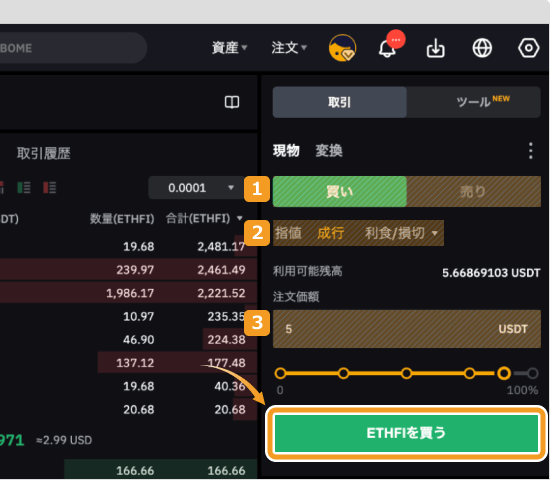550x480 pixels.
Task: Show buy-only order book view icon
Action: [x=24, y=187]
